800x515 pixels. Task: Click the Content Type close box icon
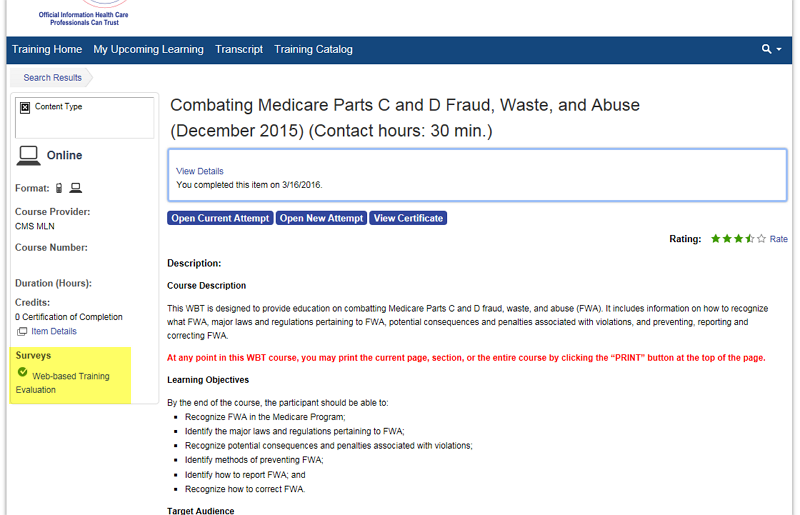25,107
